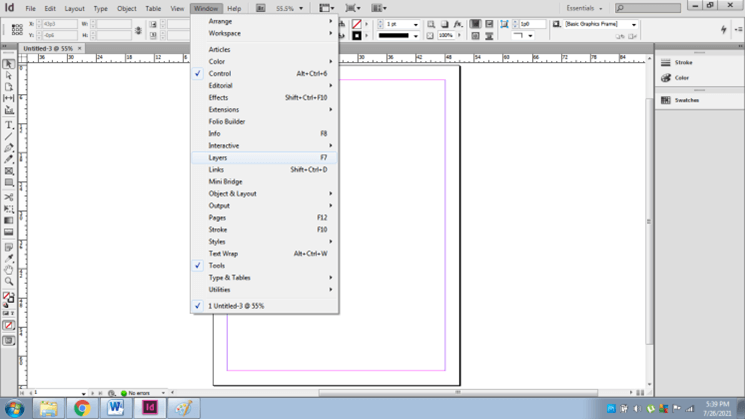
Task: Select the Type tool
Action: click(x=9, y=125)
